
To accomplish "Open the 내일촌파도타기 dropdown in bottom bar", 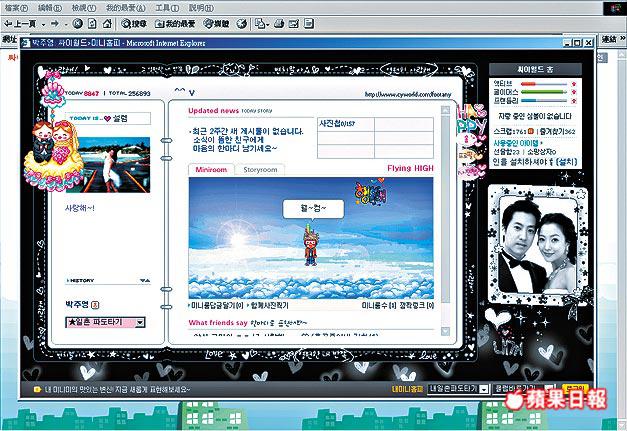I will tap(458, 389).
